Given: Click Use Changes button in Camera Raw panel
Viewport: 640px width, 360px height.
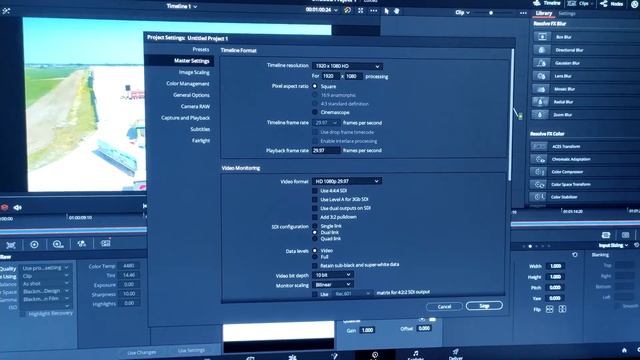Looking at the screenshot, I should tap(141, 352).
